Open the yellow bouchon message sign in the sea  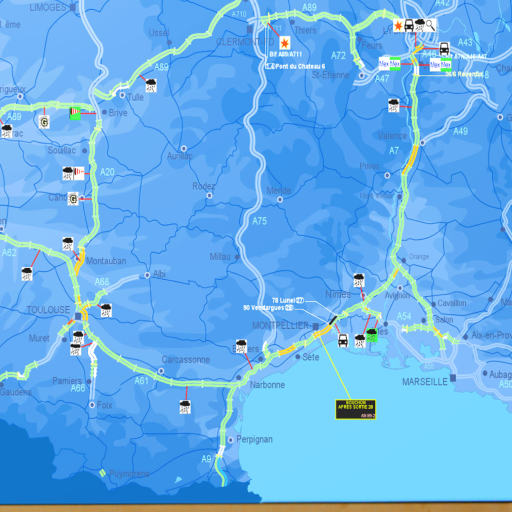click(x=356, y=409)
